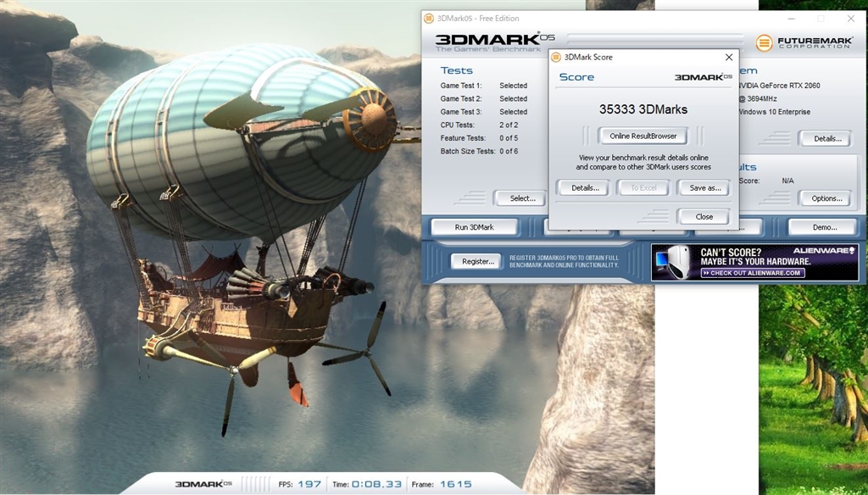Viewport: 868px width, 495px height.
Task: Click Batch Size Tests 0 of 6 row
Action: point(480,151)
